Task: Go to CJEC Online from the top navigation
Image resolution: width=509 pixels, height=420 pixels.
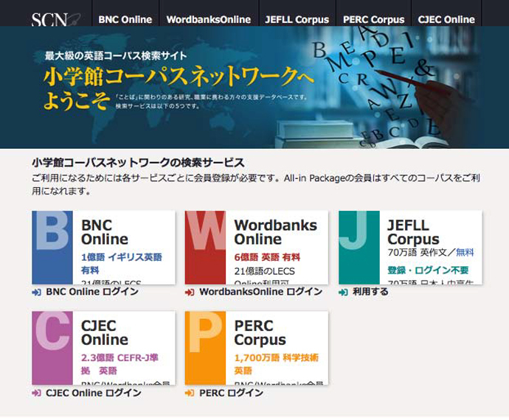Action: pos(446,19)
